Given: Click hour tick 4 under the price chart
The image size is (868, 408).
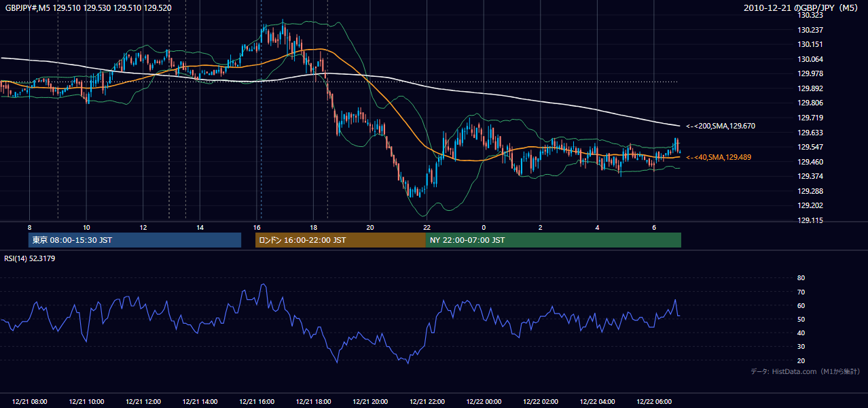Looking at the screenshot, I should 597,227.
